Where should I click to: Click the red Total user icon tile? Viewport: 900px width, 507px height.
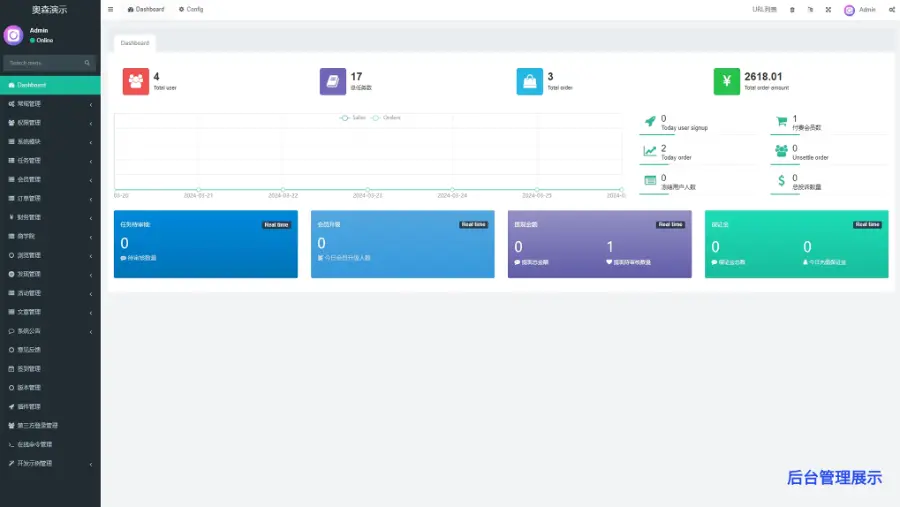(x=135, y=81)
